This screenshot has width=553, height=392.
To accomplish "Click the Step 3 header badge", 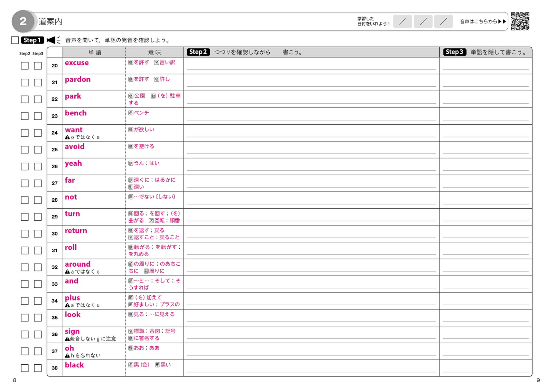I will point(454,52).
